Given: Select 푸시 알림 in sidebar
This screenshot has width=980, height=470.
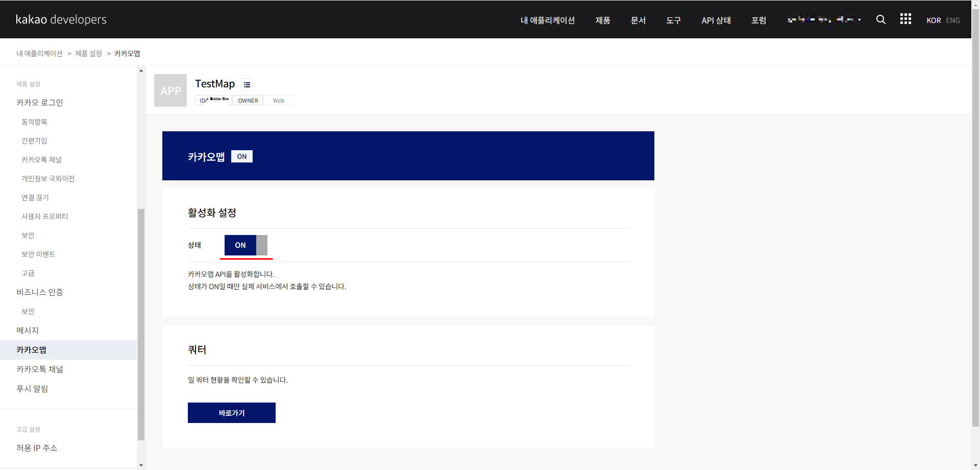Looking at the screenshot, I should [x=32, y=389].
